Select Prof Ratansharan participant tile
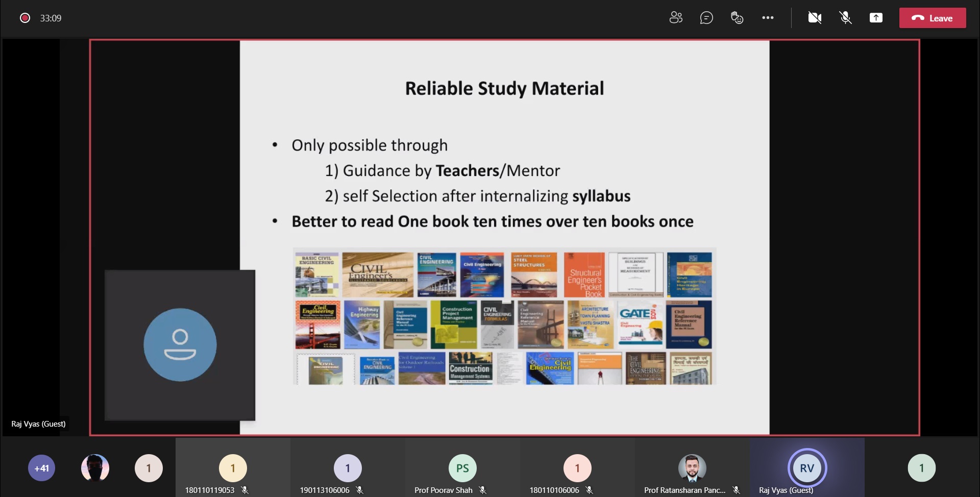The height and width of the screenshot is (497, 980). 692,468
